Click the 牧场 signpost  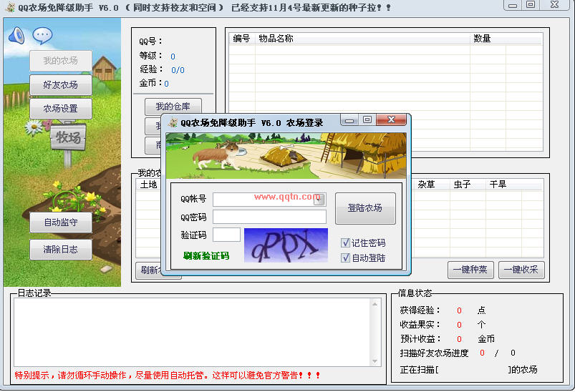pos(68,137)
